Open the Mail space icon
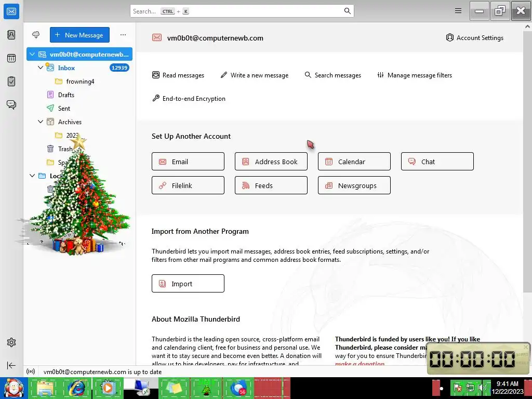This screenshot has width=532, height=399. 11,11
